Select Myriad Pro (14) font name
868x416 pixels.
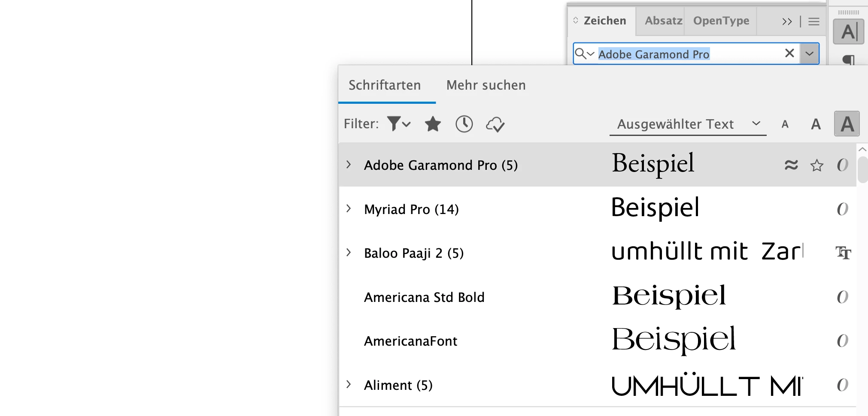point(411,209)
